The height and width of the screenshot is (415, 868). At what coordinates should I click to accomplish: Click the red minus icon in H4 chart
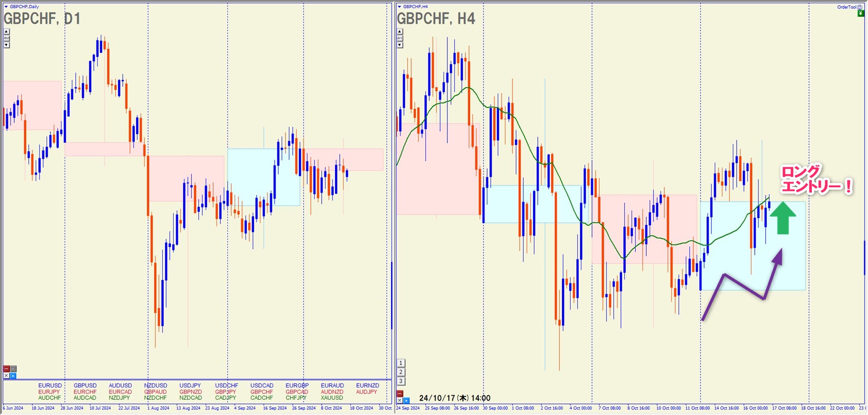pyautogui.click(x=400, y=394)
